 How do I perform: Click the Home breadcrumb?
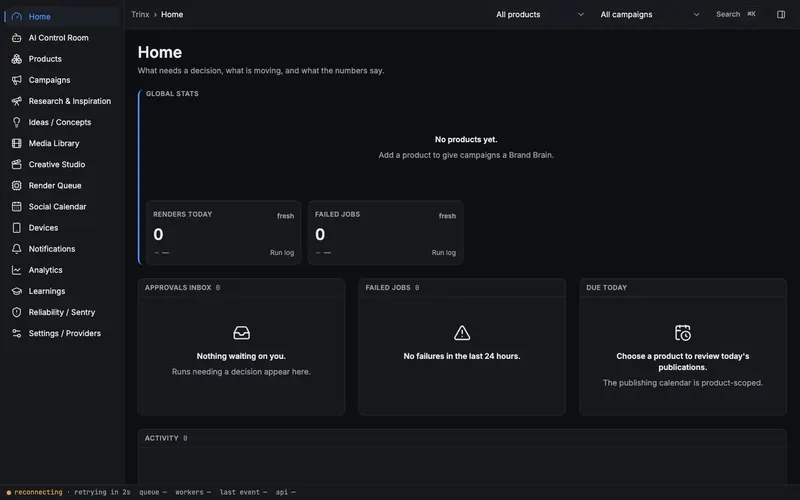[172, 14]
